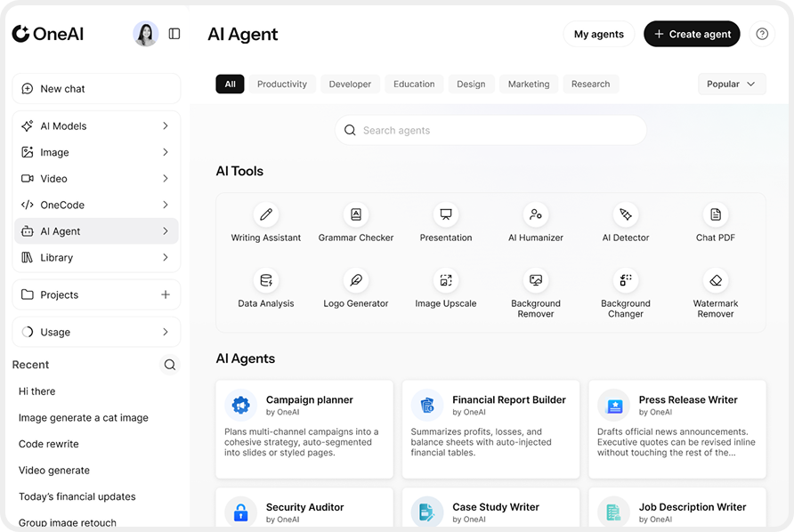
Task: Click the user profile avatar
Action: [x=146, y=34]
